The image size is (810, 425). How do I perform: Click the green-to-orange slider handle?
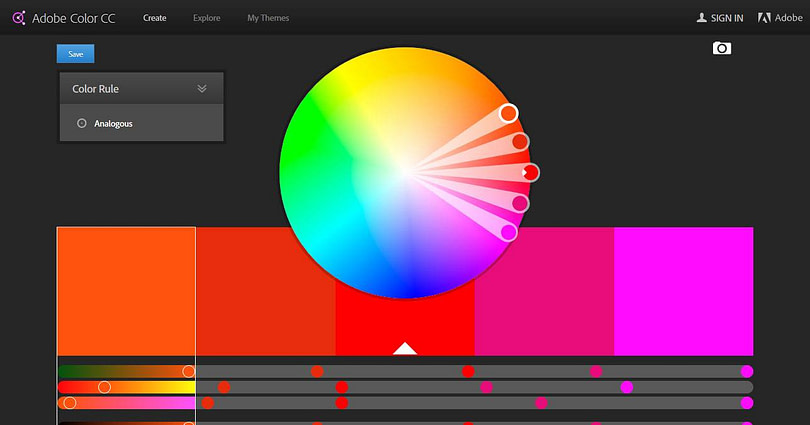click(x=189, y=371)
